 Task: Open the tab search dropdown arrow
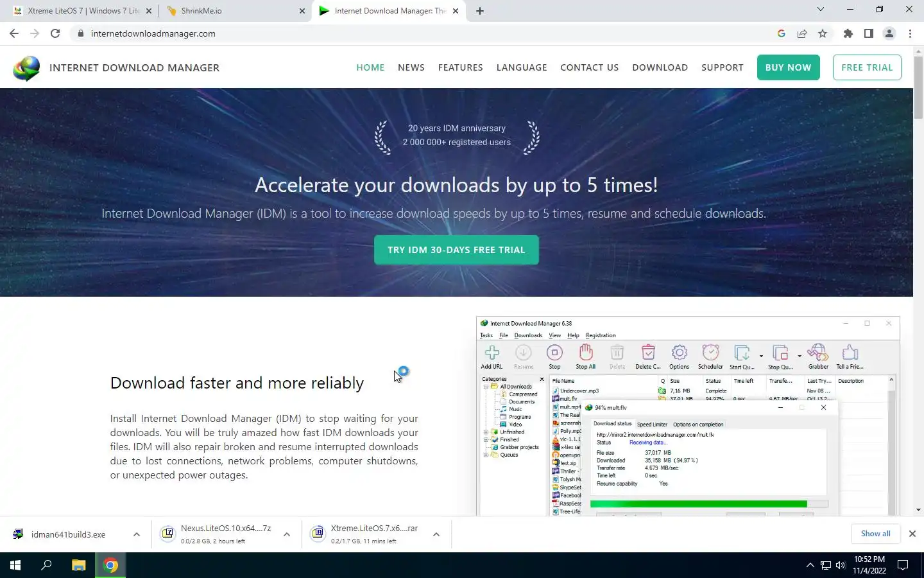click(820, 10)
